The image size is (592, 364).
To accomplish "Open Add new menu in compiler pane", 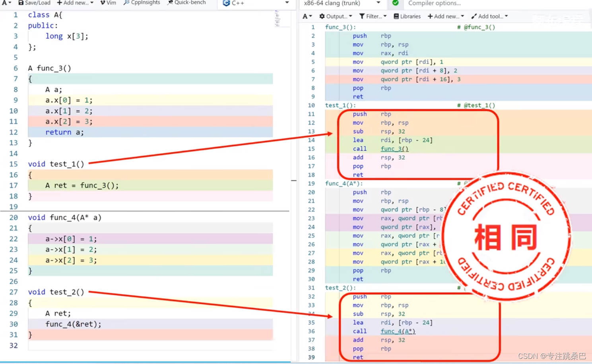I will coord(446,16).
